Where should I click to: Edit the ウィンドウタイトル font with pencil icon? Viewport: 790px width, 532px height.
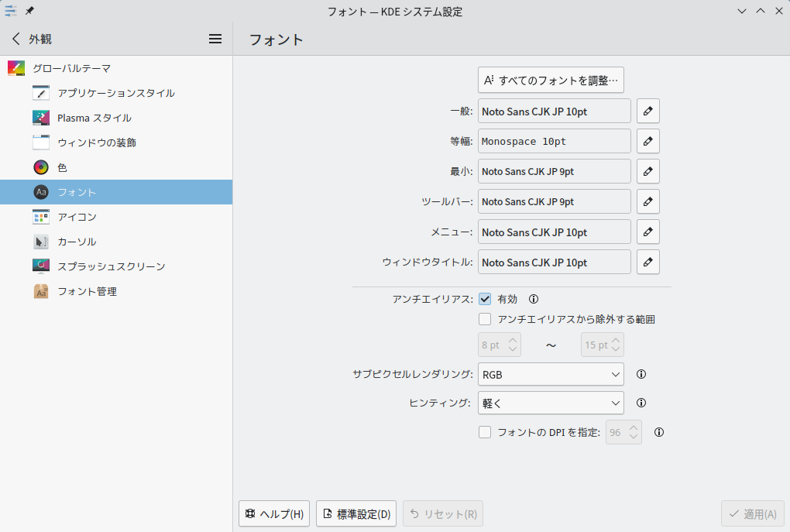(x=648, y=262)
